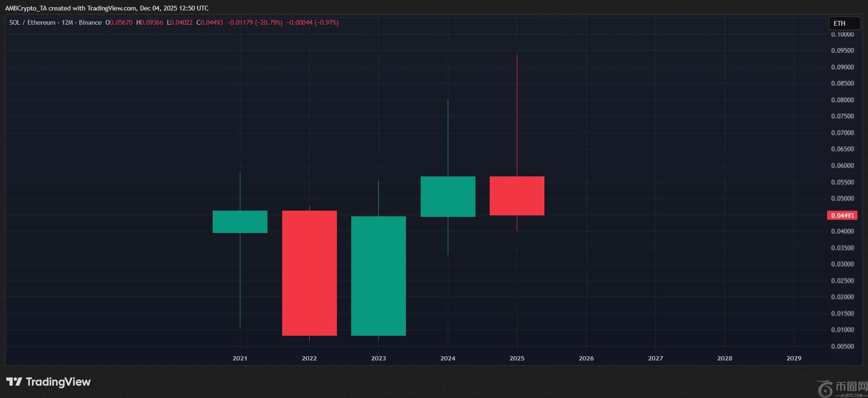Click the SOL / Ethereum symbol title
The image size is (868, 398).
click(32, 22)
